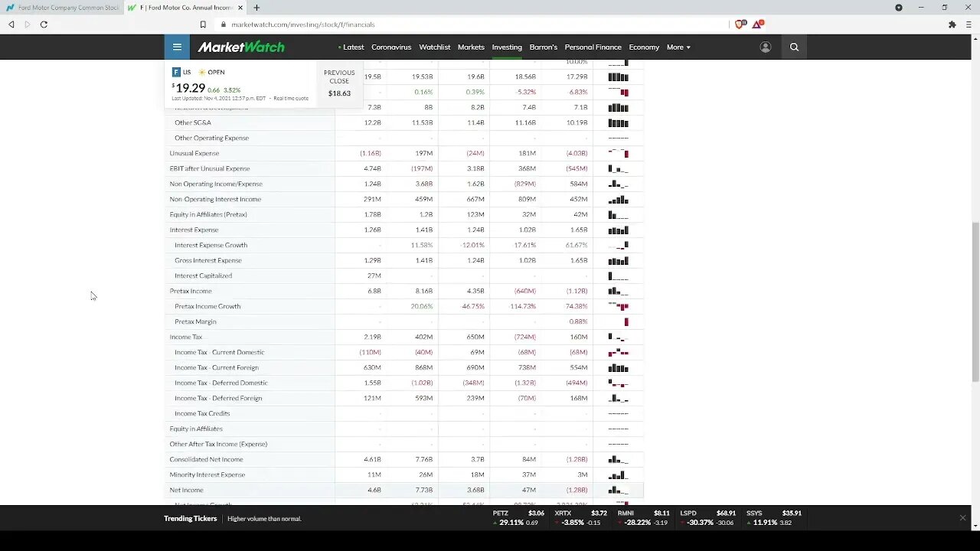Open the browser main menu
This screenshot has width=980, height=551.
tap(969, 24)
